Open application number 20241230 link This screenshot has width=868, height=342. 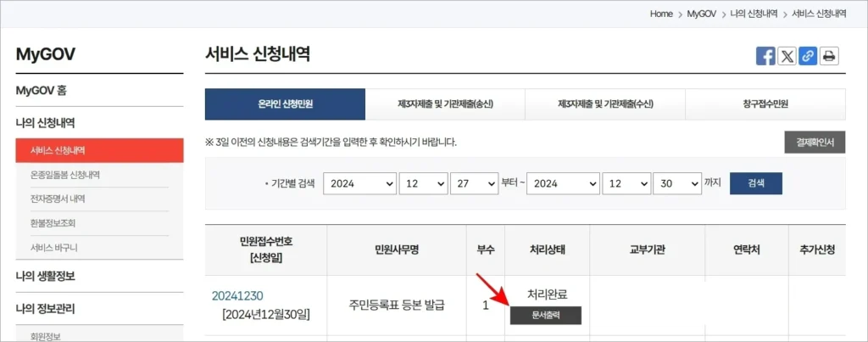click(x=237, y=295)
